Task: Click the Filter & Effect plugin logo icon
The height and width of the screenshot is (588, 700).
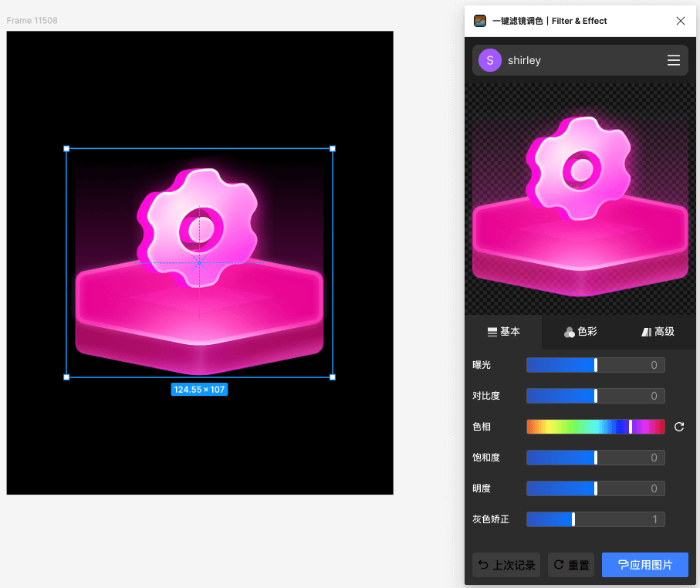Action: [479, 20]
